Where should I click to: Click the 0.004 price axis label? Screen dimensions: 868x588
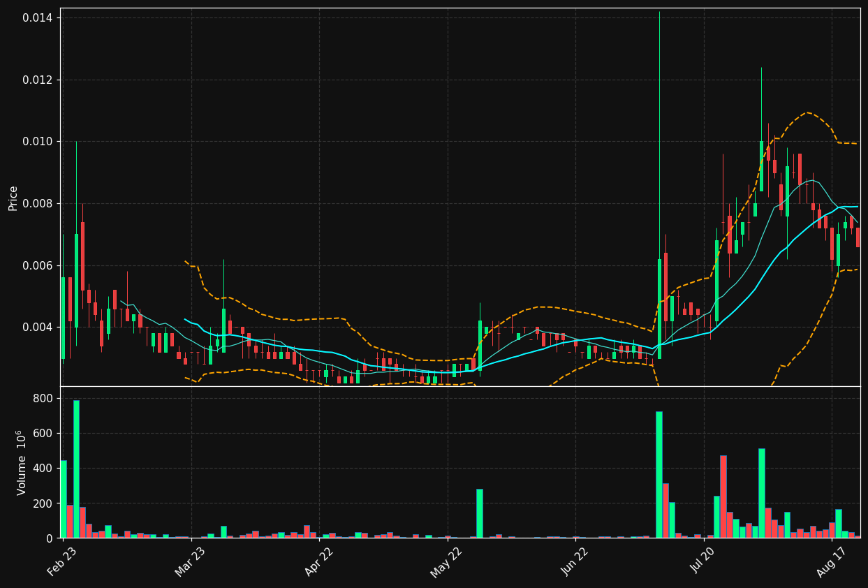pos(37,328)
